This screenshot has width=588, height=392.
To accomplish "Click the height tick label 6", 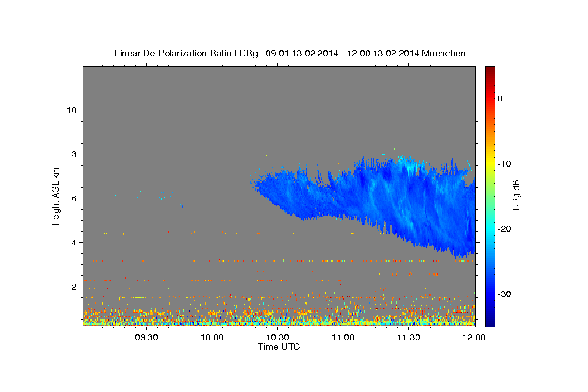I will coord(73,198).
